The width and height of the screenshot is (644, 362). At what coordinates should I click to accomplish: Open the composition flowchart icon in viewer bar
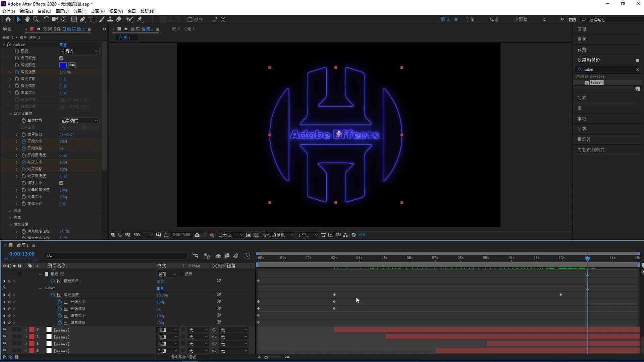tap(345, 235)
